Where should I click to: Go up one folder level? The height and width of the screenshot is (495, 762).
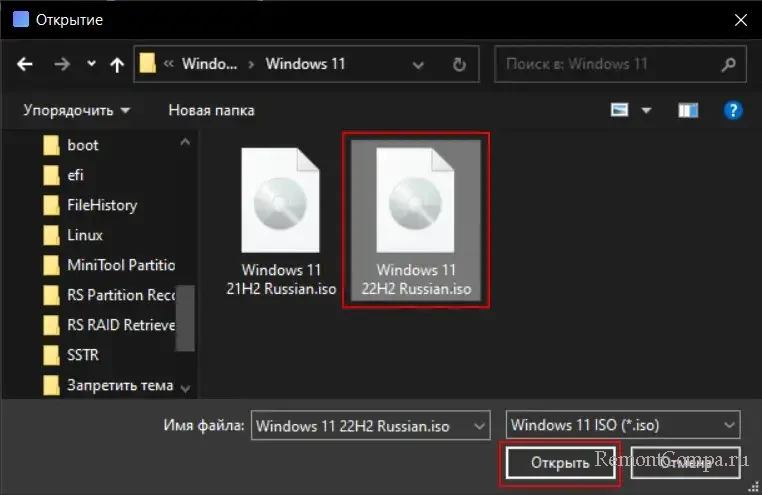(117, 64)
